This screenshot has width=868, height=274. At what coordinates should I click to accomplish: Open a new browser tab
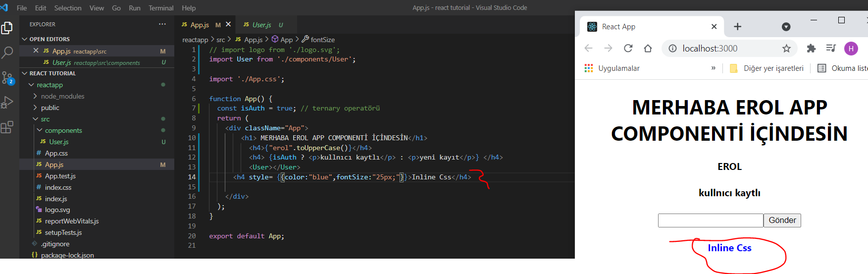737,27
